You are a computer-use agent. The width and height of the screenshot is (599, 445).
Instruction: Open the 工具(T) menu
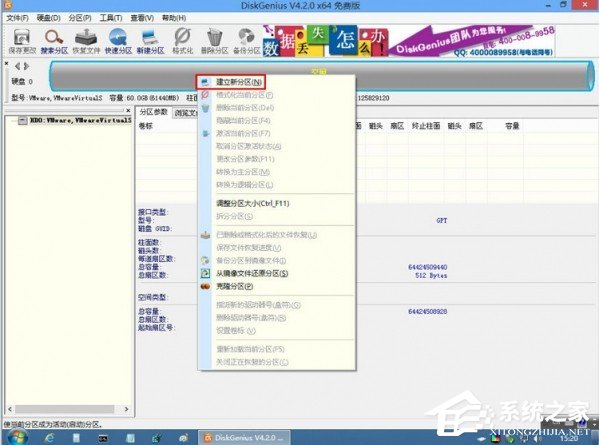pyautogui.click(x=111, y=18)
